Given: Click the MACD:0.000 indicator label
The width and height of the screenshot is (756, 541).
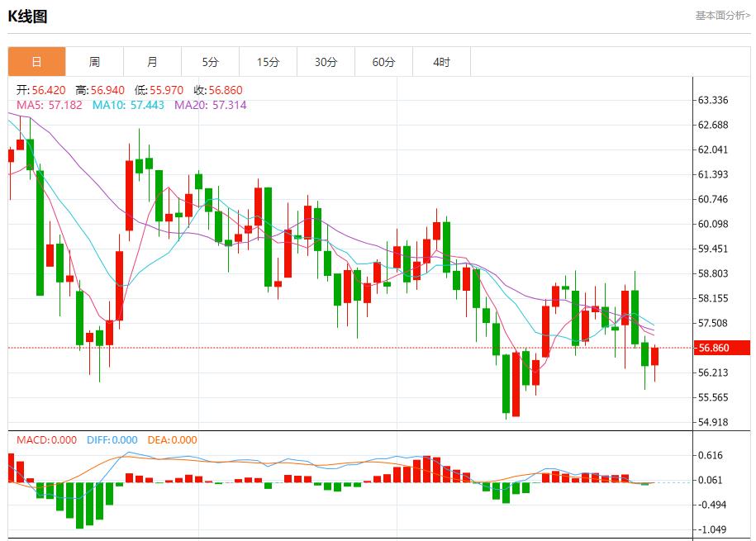Looking at the screenshot, I should click(46, 440).
